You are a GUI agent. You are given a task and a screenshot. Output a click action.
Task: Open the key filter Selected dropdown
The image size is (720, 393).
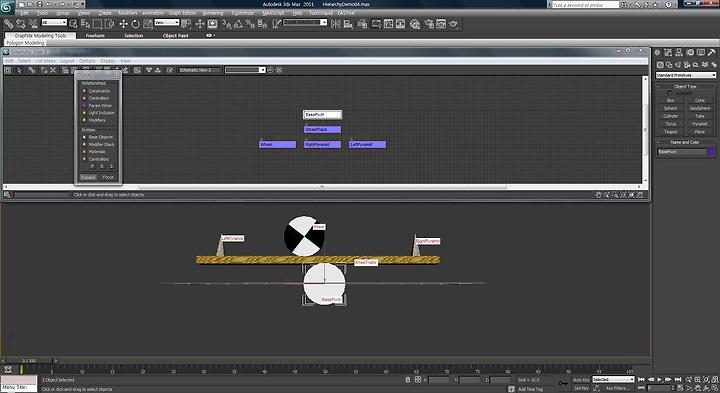tap(613, 380)
